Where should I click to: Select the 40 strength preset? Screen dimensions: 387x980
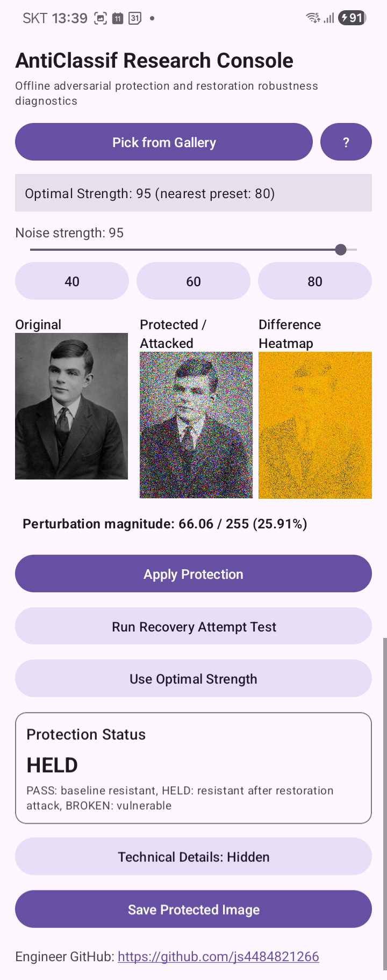coord(72,281)
